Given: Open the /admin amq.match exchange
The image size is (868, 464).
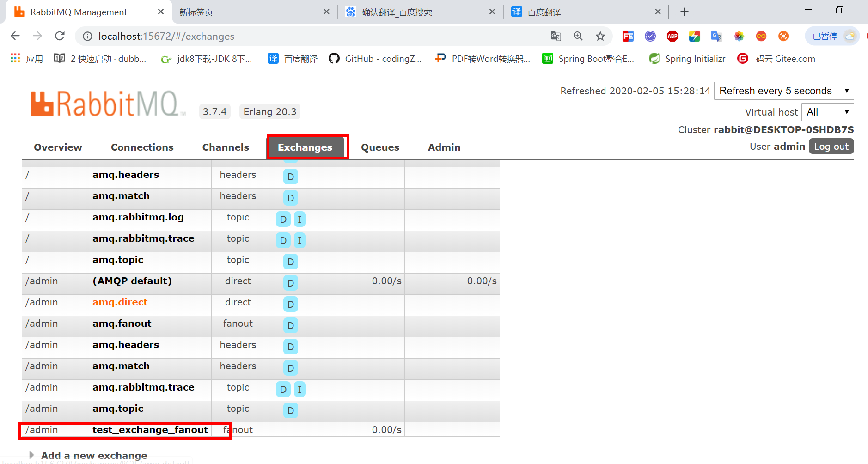Looking at the screenshot, I should pyautogui.click(x=121, y=366).
